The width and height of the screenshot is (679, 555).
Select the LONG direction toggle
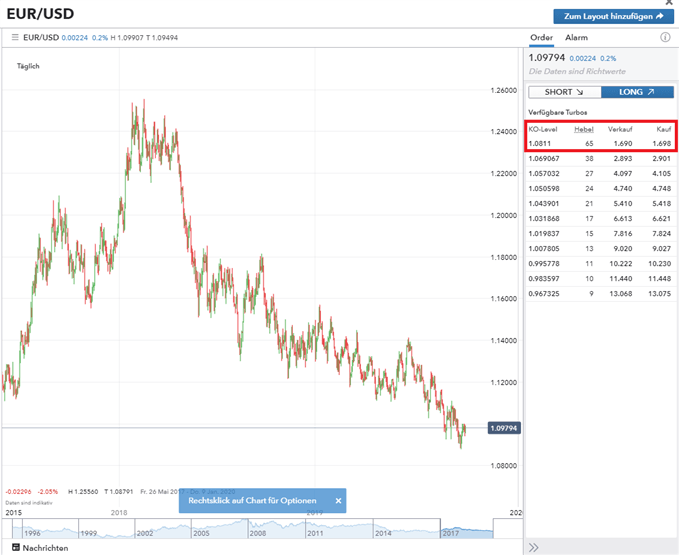[637, 92]
